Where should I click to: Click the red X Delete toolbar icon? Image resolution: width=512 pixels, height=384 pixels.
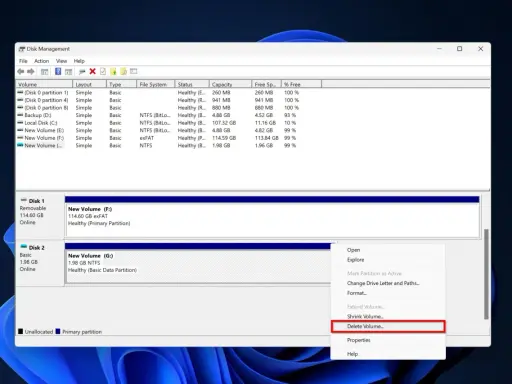click(x=93, y=71)
